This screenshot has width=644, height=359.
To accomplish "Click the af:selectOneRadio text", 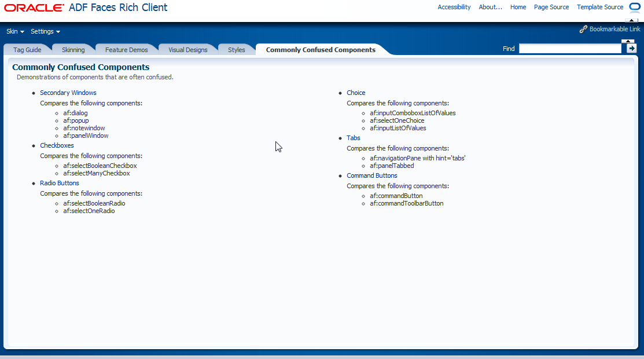I will click(89, 211).
